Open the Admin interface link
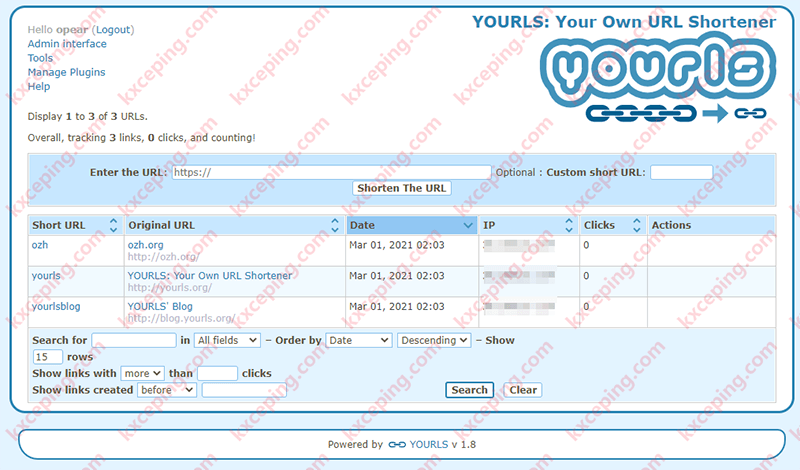This screenshot has height=470, width=800. click(x=67, y=44)
